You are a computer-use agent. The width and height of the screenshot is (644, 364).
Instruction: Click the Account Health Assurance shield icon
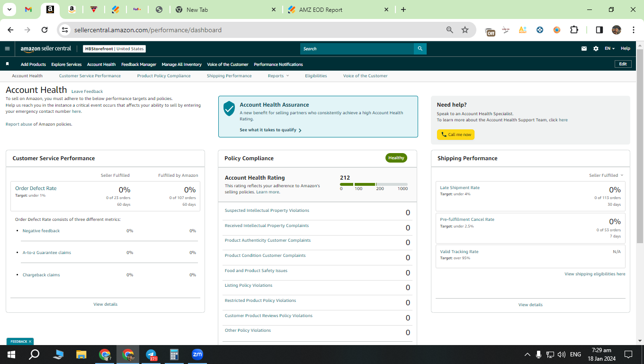tap(229, 108)
